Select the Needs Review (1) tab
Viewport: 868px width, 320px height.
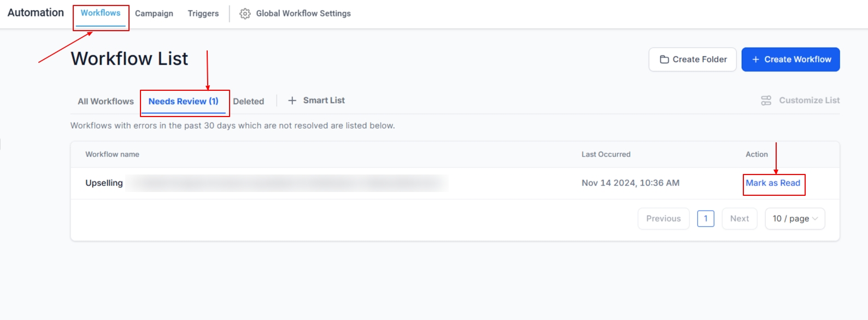pyautogui.click(x=183, y=102)
